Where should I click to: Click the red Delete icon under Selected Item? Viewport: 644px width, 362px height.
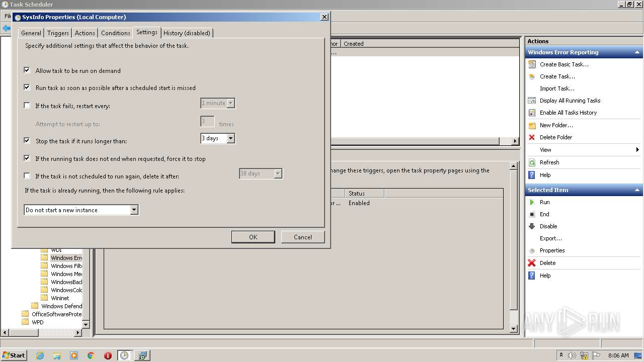click(532, 263)
